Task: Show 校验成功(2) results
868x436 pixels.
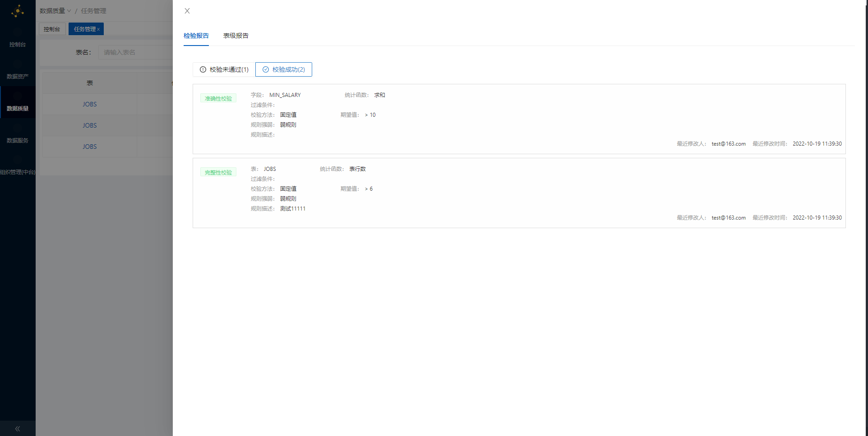Action: (x=284, y=69)
